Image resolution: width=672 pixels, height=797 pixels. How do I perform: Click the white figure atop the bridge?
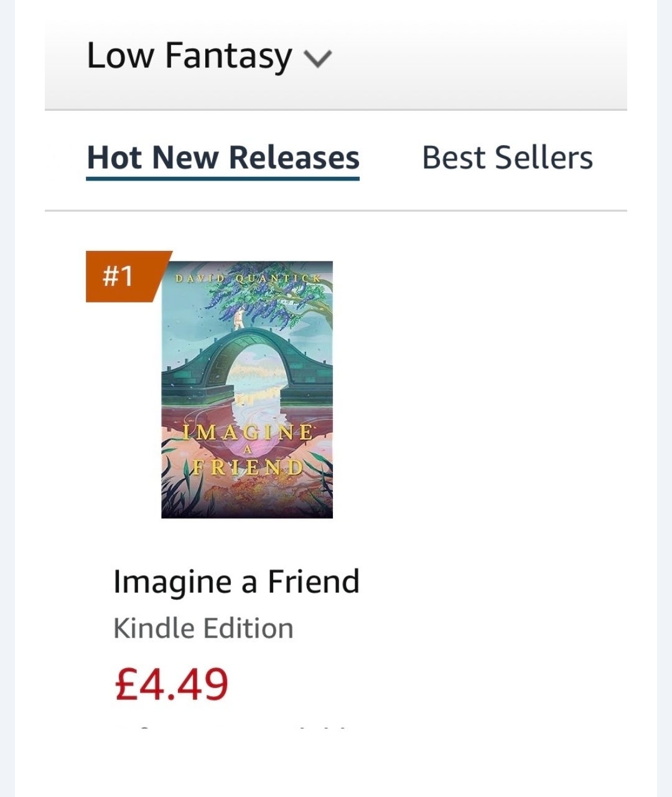click(240, 319)
